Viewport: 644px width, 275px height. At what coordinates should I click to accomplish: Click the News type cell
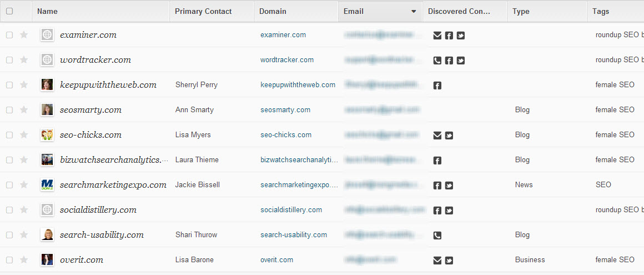[x=524, y=185]
